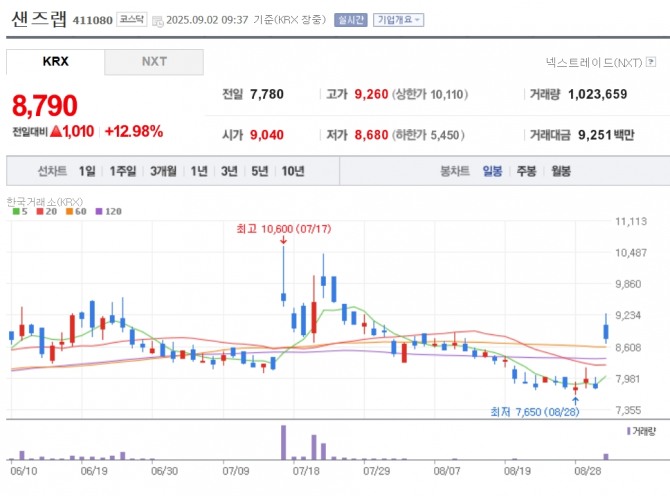Click the red 20-day moving average swatch
The height and width of the screenshot is (496, 670).
[x=40, y=211]
